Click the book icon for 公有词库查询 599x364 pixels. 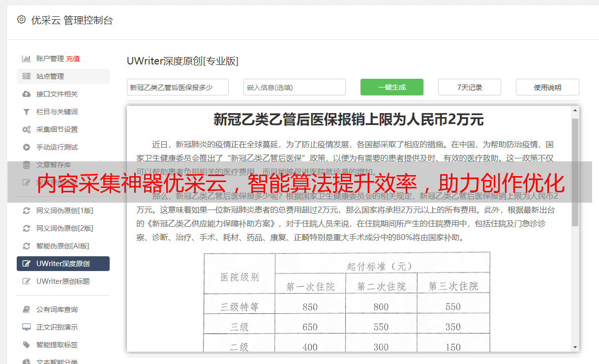coord(27,309)
